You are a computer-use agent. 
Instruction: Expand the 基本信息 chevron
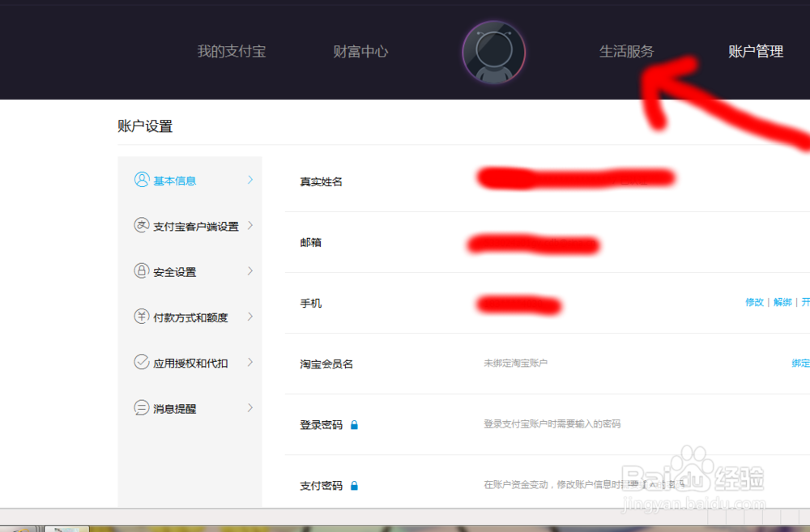click(251, 180)
